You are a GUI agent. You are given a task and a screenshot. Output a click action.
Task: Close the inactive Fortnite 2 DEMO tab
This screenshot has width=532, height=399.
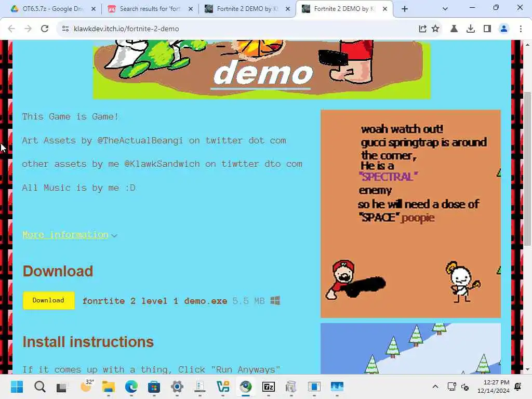288,9
